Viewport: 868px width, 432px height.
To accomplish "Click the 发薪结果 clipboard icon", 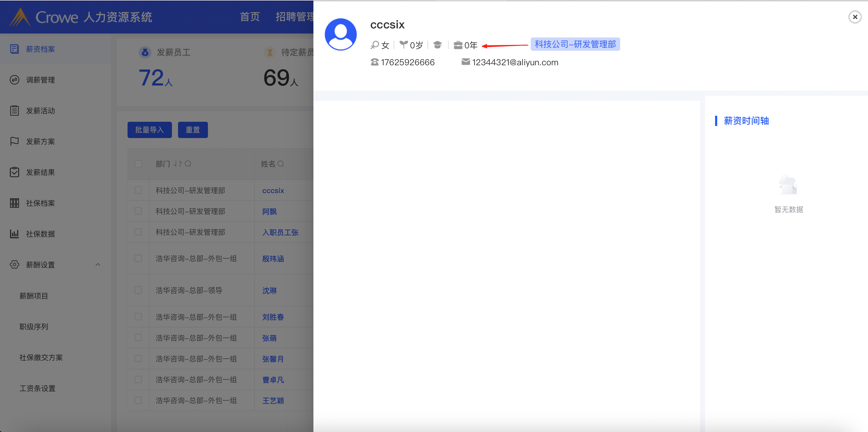I will [14, 172].
